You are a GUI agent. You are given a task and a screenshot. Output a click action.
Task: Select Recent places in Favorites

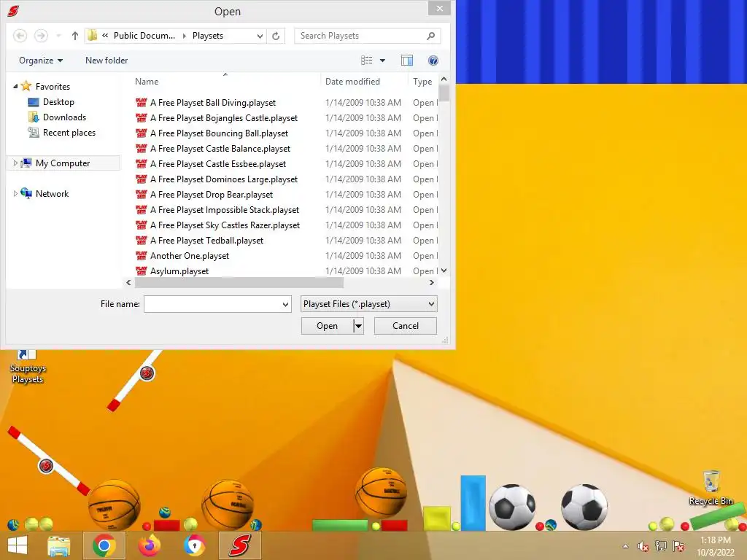coord(69,133)
